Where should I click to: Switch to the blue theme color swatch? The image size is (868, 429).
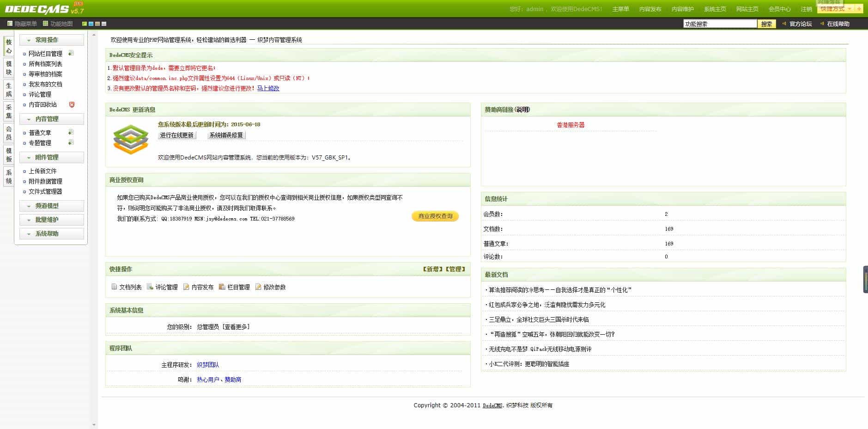click(91, 24)
